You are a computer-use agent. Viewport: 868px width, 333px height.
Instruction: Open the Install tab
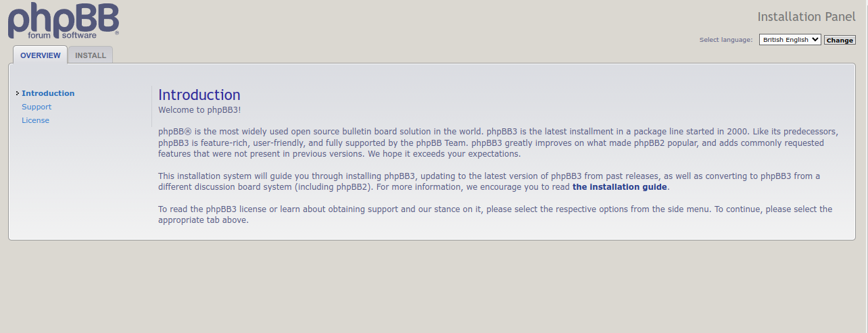[x=91, y=55]
